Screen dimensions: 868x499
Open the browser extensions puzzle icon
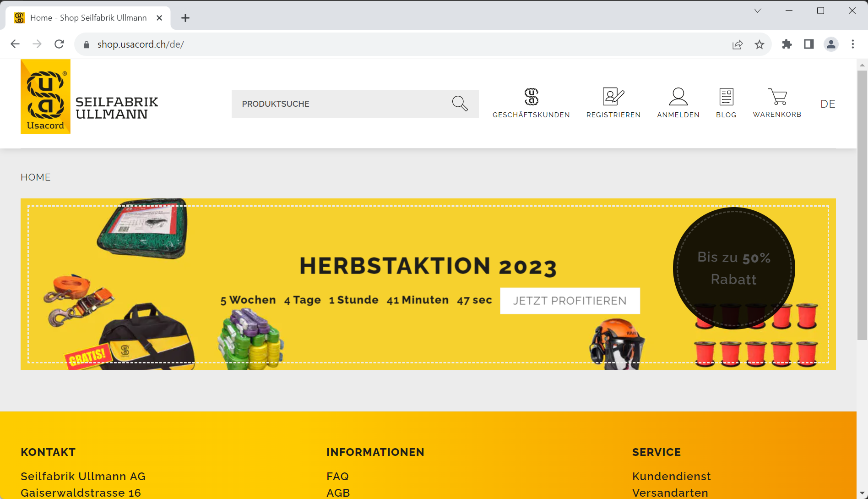[787, 44]
